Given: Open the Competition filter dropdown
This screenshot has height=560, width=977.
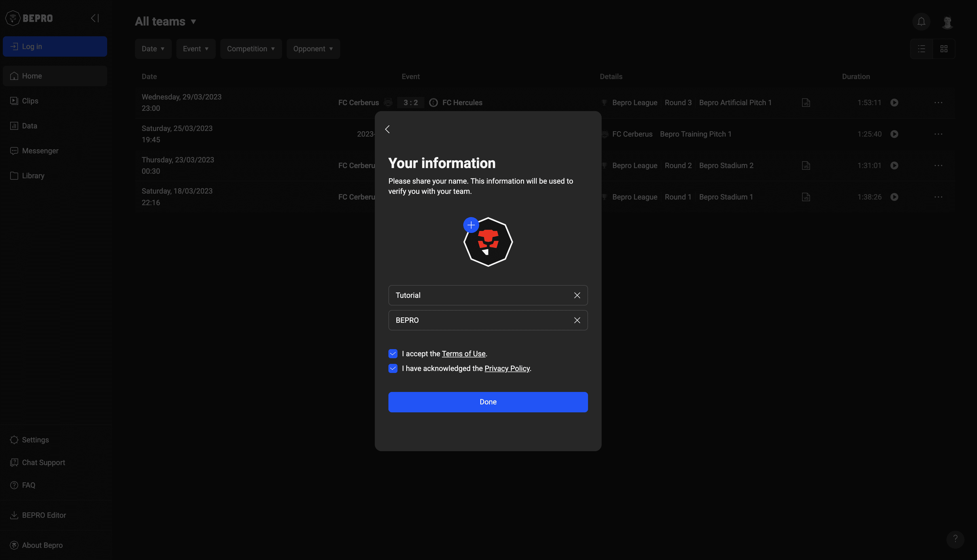Looking at the screenshot, I should pos(251,49).
